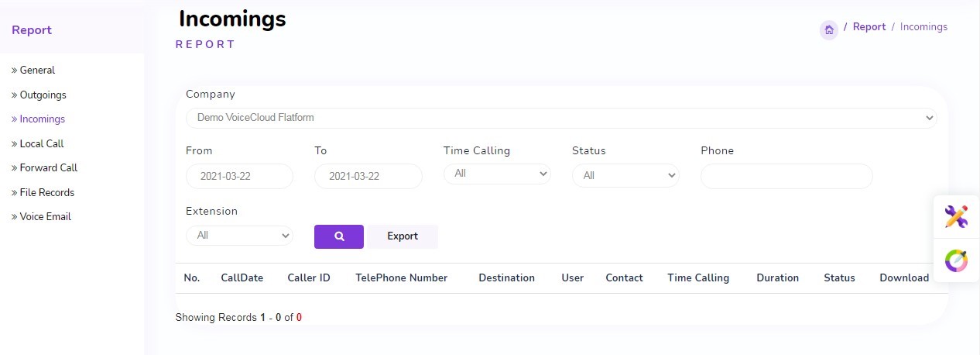The image size is (980, 355).
Task: Open File Records in sidebar
Action: (46, 192)
